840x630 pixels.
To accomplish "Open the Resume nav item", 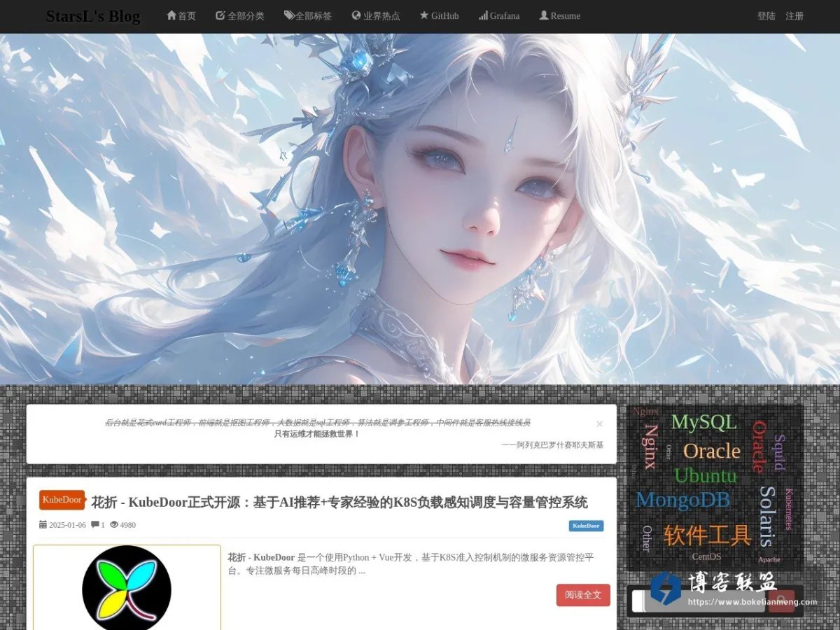I will (x=559, y=15).
